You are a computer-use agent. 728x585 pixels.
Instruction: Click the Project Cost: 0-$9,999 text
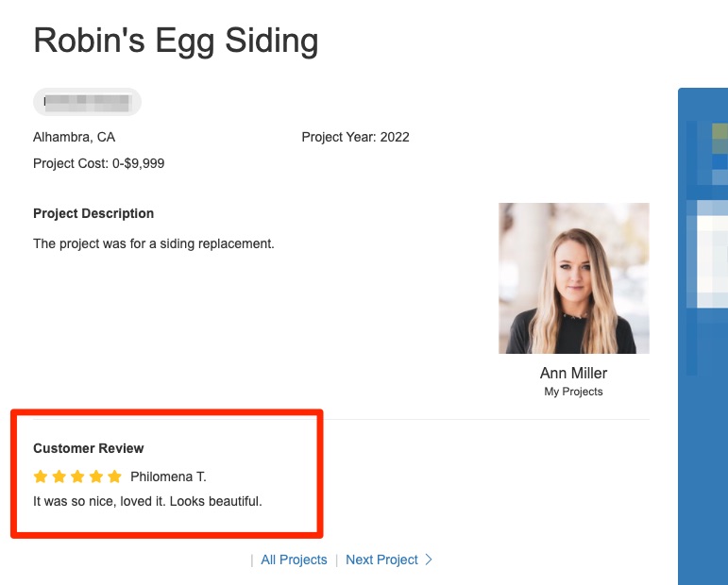(98, 163)
